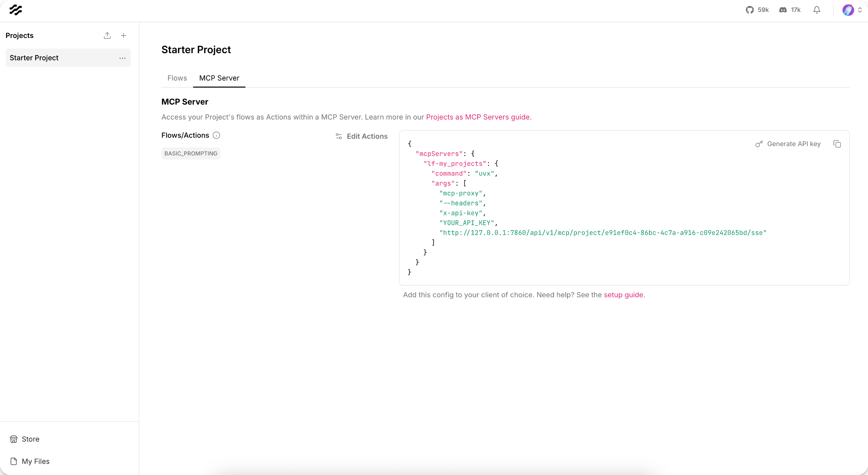
Task: Click the Flows/Actions info icon
Action: [x=216, y=135]
